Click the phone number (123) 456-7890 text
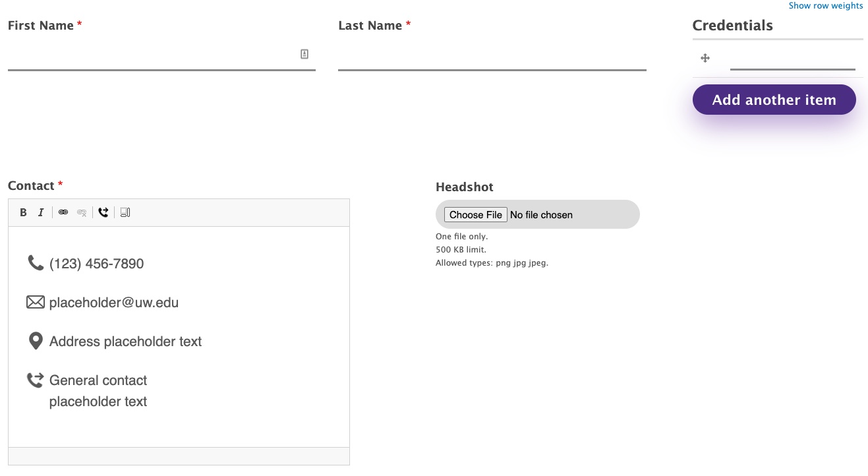The width and height of the screenshot is (868, 476). (x=96, y=264)
